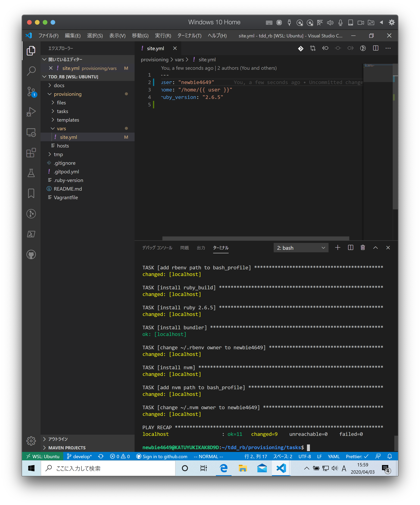The width and height of the screenshot is (420, 505).
Task: Open the Search view in activity bar
Action: pos(31,71)
